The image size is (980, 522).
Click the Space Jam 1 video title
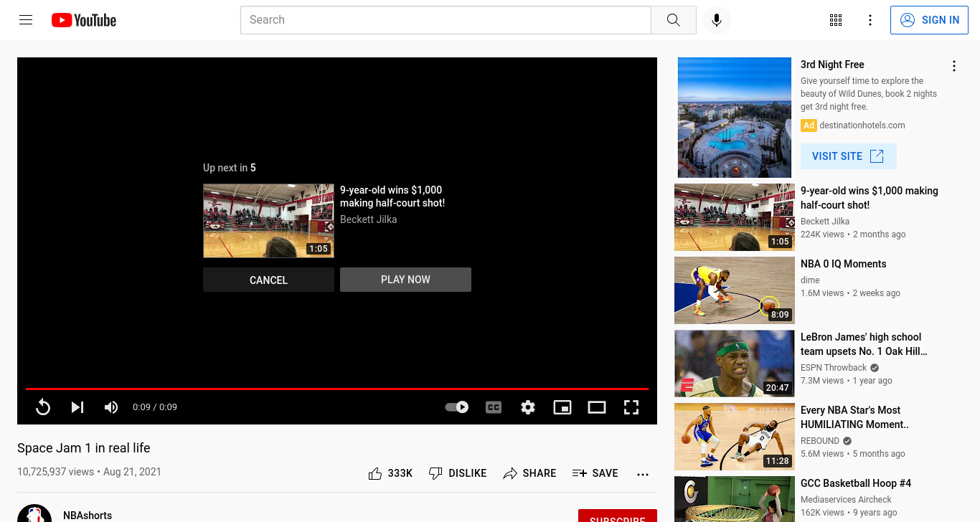[84, 448]
